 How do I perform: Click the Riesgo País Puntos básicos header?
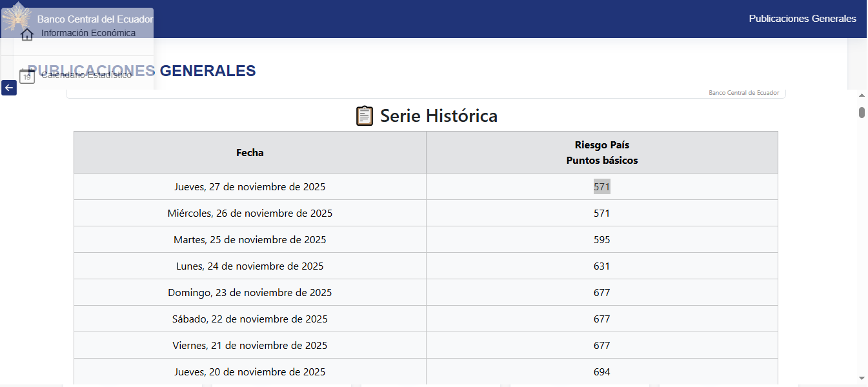(x=601, y=153)
